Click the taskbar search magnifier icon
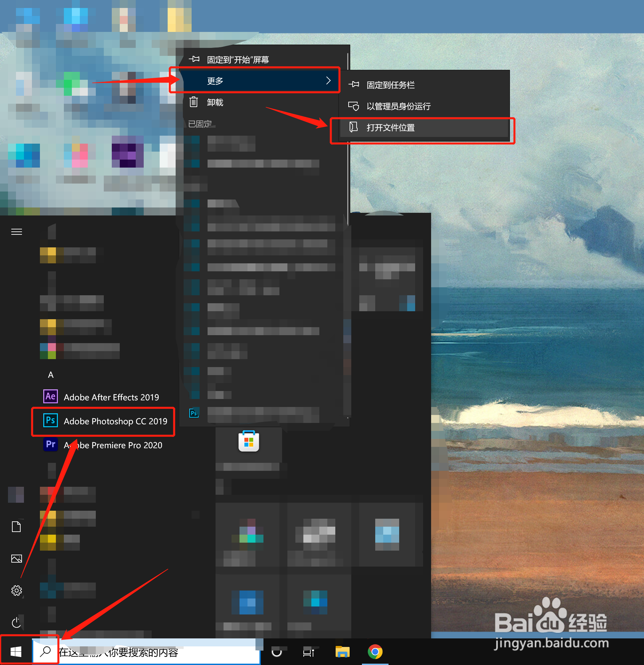 point(45,651)
